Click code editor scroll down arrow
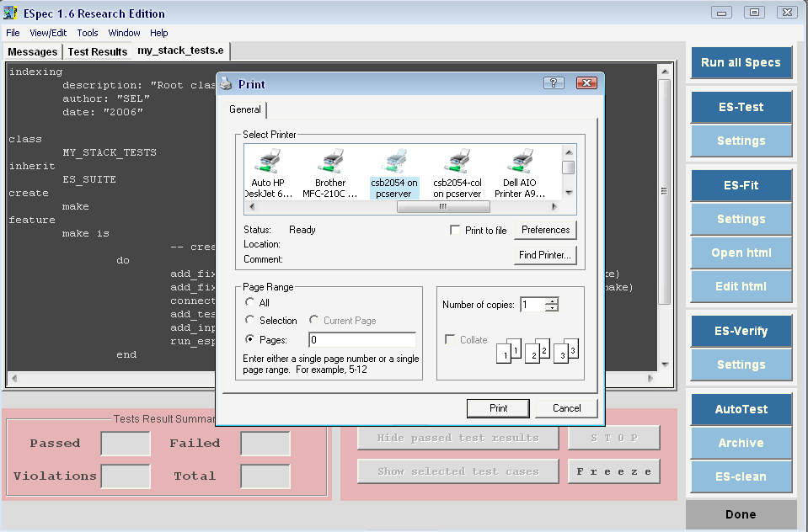 [665, 364]
